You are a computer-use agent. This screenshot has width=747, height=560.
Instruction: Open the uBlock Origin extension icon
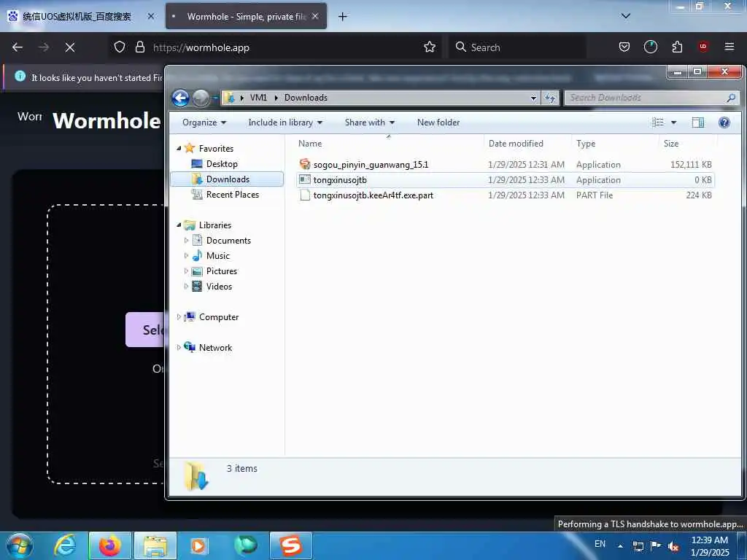click(703, 47)
